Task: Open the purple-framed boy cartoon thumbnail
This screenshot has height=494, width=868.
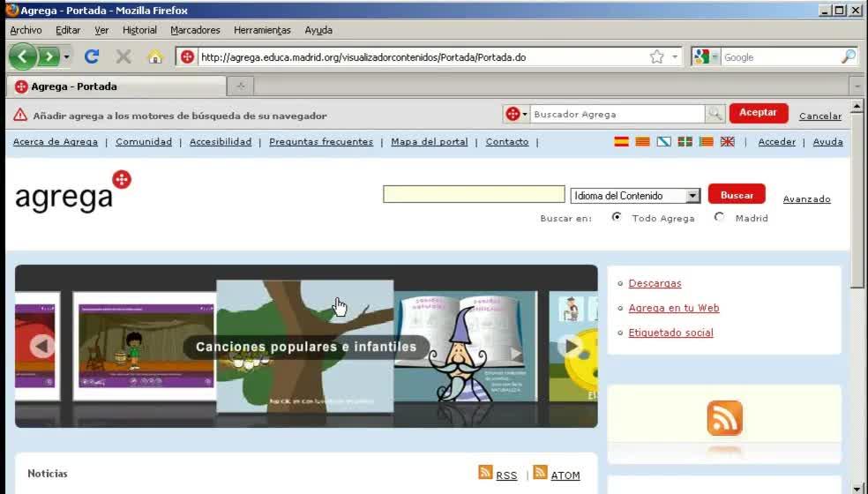Action: click(x=145, y=346)
